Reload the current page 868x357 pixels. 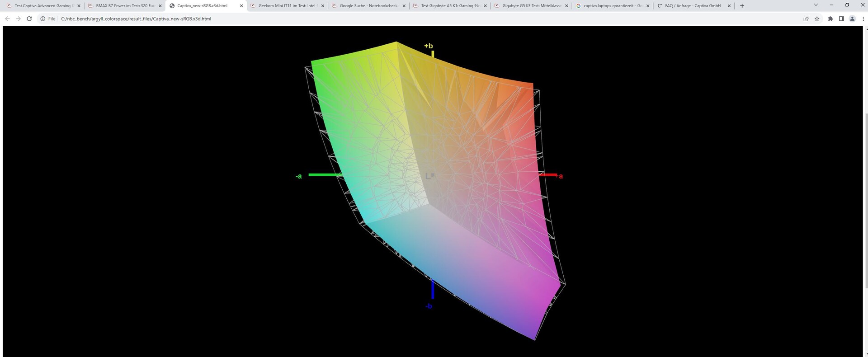click(x=29, y=19)
